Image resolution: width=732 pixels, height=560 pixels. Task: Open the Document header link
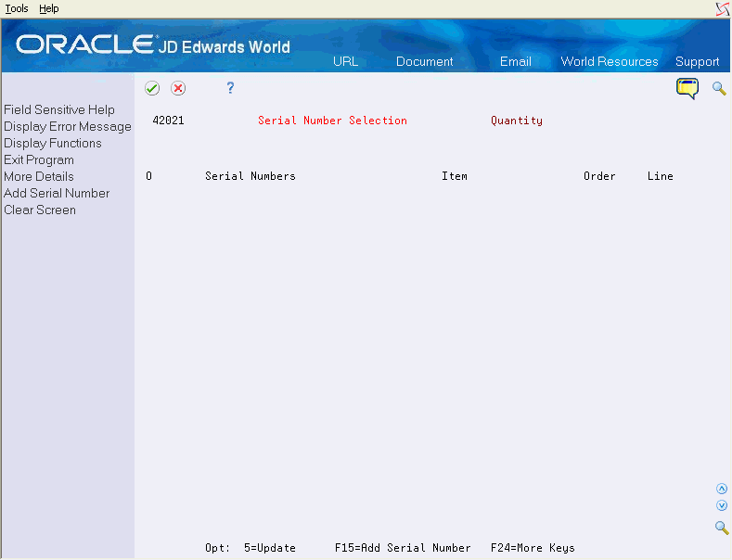coord(424,61)
